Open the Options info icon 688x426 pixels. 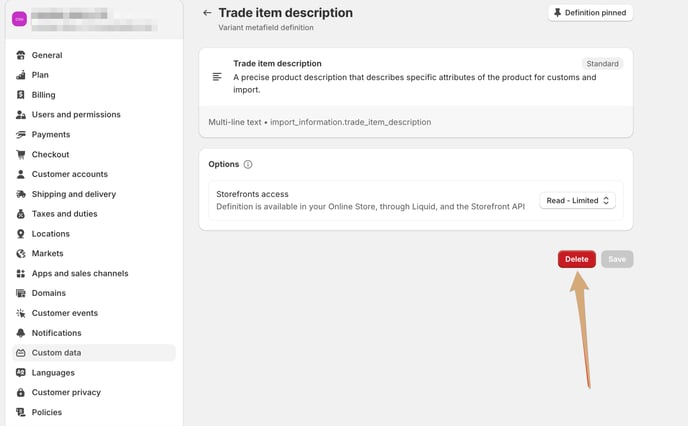pos(248,165)
